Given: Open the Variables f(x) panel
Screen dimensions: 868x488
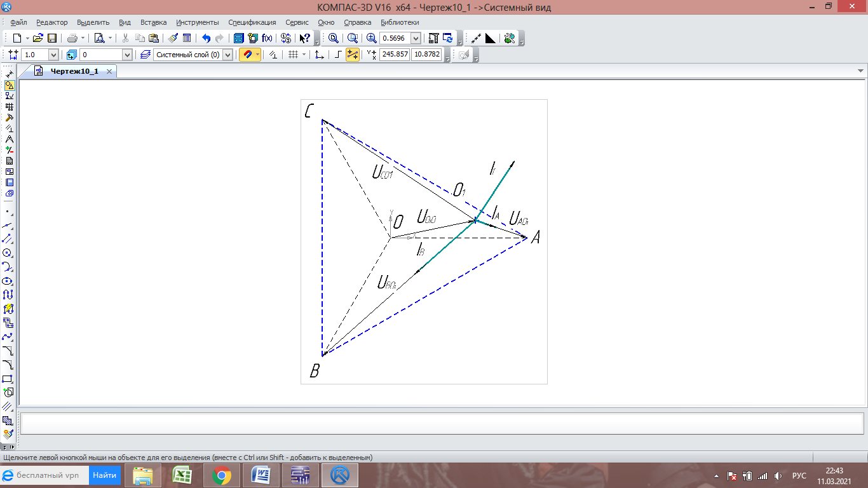Looking at the screenshot, I should point(268,38).
